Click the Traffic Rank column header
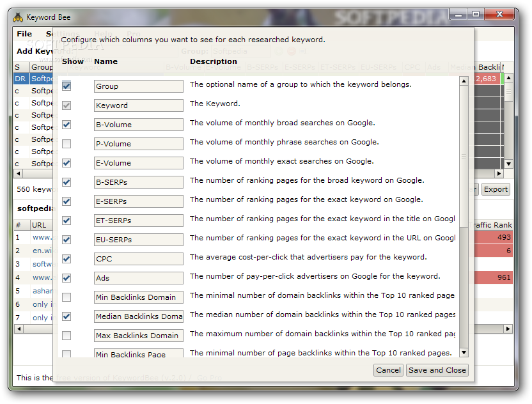 [492, 225]
